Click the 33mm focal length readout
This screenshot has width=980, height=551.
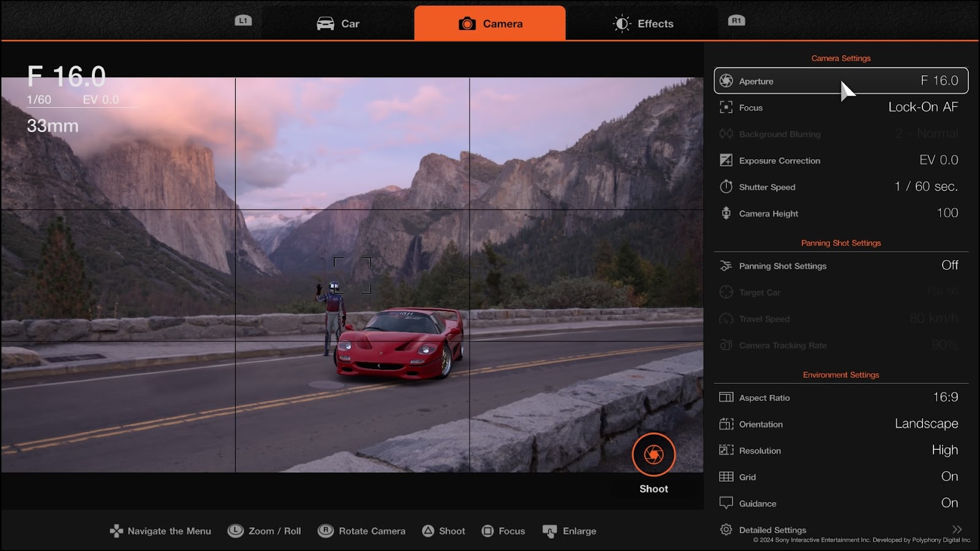coord(53,126)
